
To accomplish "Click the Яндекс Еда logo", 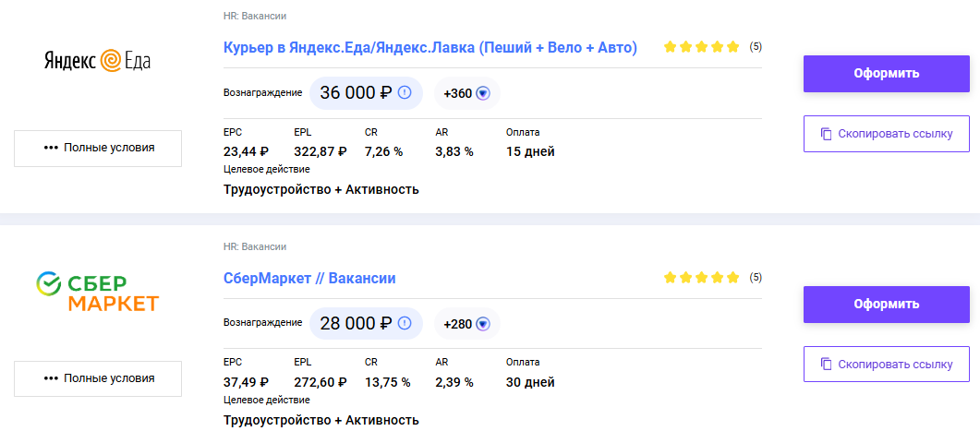I will (98, 60).
